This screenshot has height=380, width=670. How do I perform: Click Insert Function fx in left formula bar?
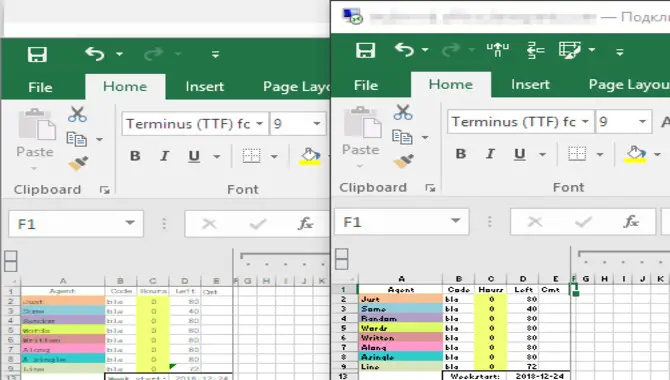[x=305, y=224]
